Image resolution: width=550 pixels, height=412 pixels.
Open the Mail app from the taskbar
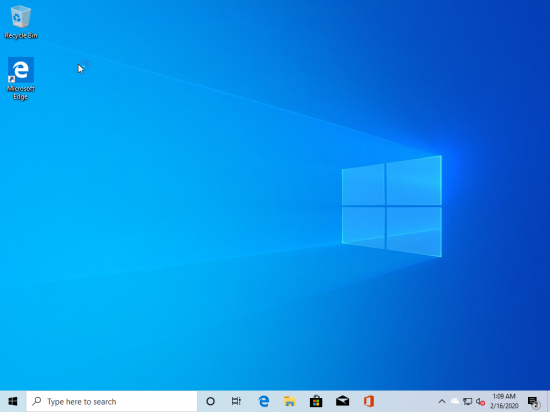pos(342,401)
